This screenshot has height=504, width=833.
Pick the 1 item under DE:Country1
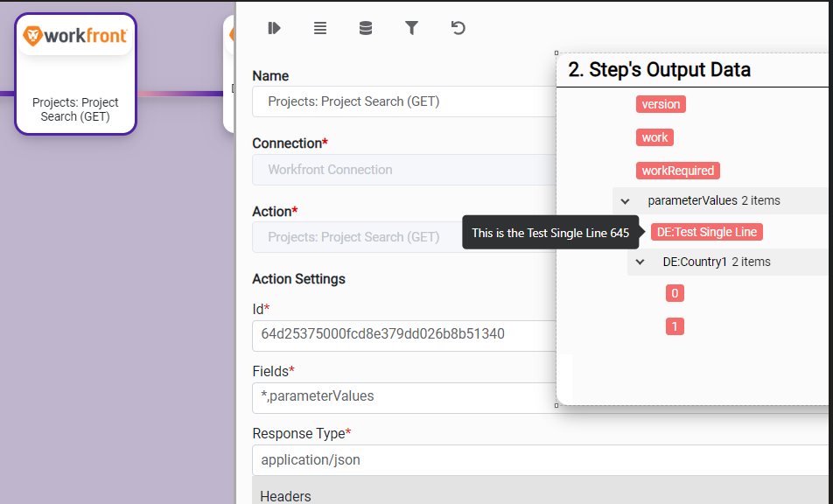[675, 326]
